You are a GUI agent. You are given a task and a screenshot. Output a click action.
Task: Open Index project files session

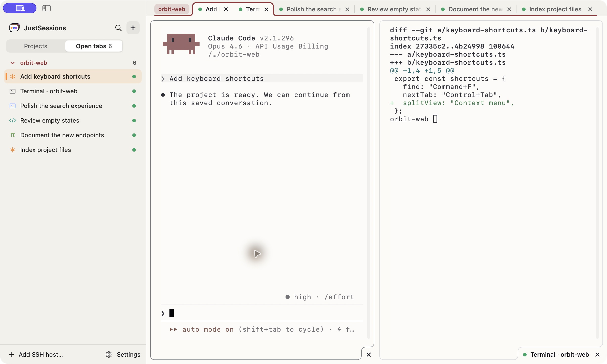click(x=73, y=150)
